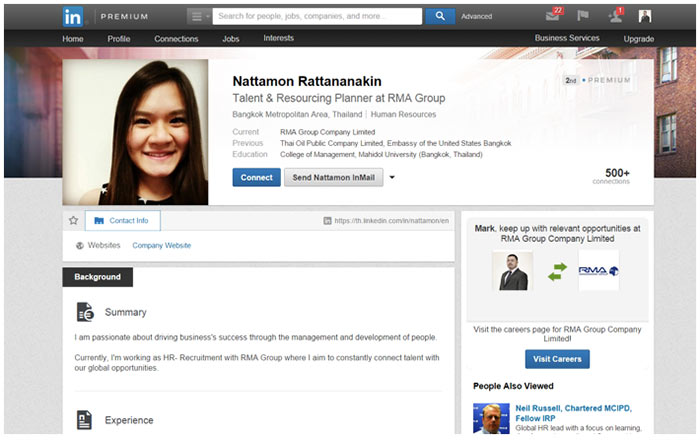
Task: Click the Summary section icon
Action: pyautogui.click(x=85, y=312)
